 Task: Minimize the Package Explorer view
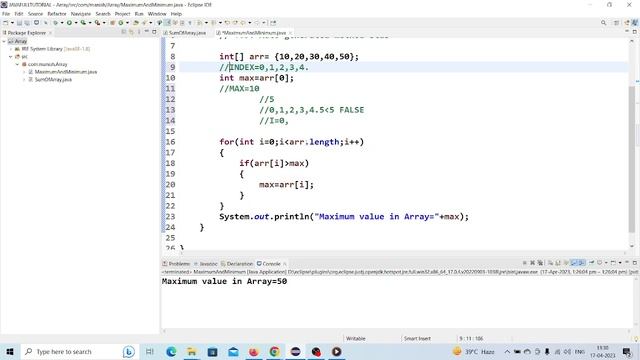pos(146,31)
